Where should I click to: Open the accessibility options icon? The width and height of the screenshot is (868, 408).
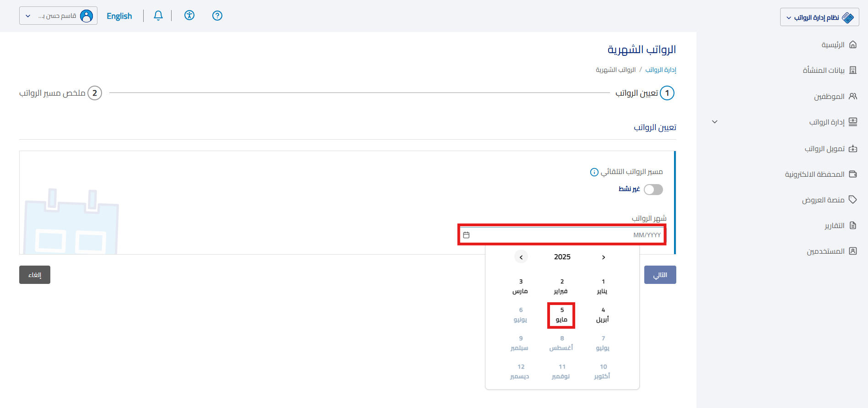[189, 16]
